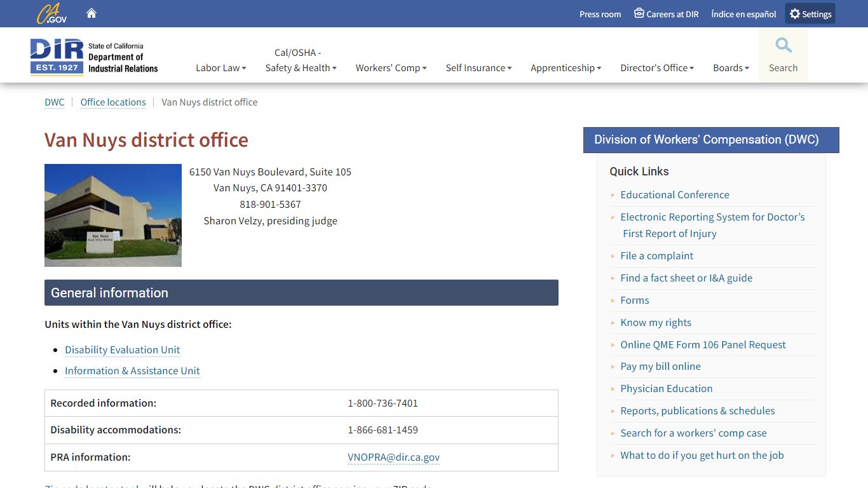
Task: Open Disability Evaluation Unit link
Action: (x=122, y=350)
